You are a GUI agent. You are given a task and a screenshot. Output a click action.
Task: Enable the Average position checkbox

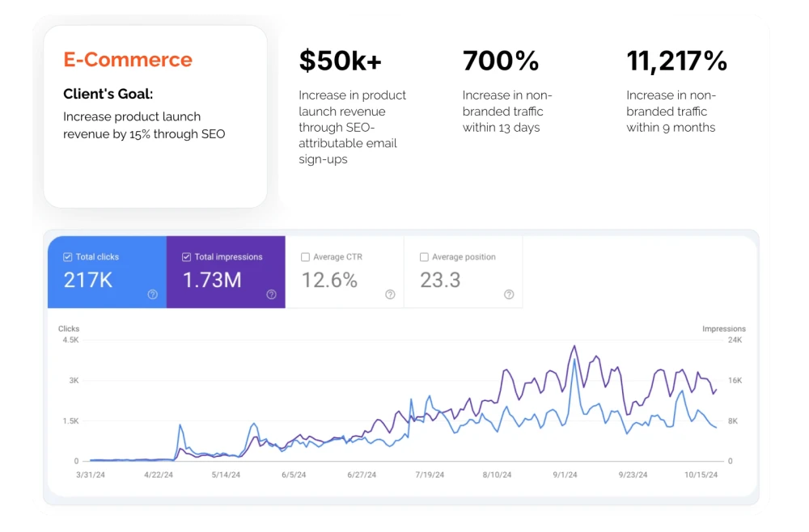coord(424,257)
